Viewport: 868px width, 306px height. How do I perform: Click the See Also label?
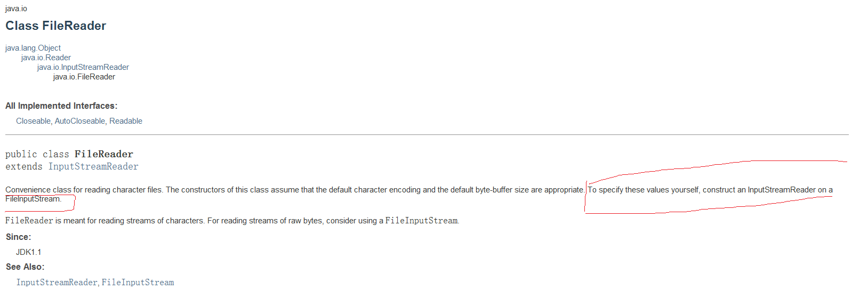25,267
